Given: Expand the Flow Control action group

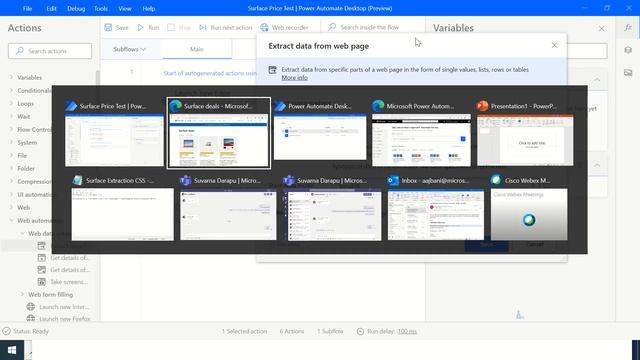Looking at the screenshot, I should pyautogui.click(x=11, y=129).
